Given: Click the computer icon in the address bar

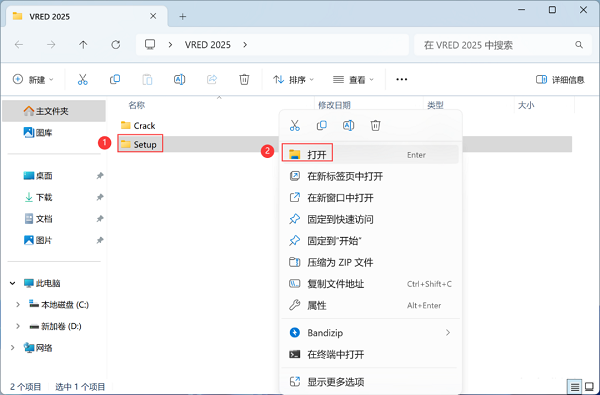Looking at the screenshot, I should click(x=150, y=44).
